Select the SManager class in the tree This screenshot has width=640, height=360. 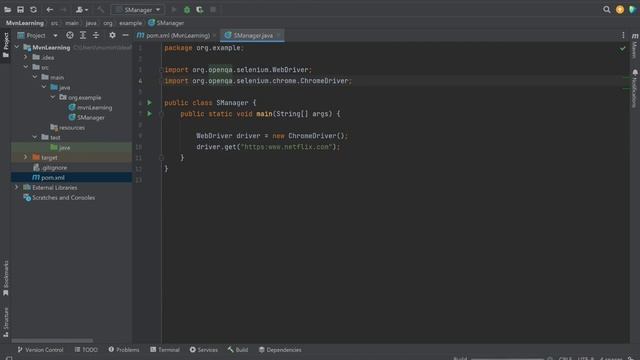pyautogui.click(x=87, y=118)
